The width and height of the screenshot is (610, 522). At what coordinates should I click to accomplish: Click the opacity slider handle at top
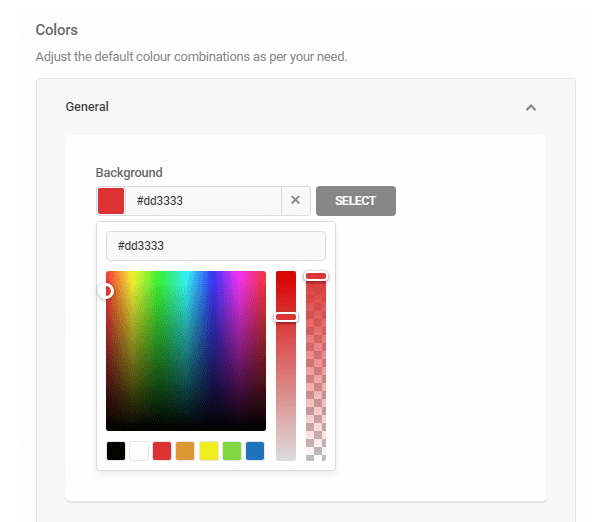(x=316, y=276)
